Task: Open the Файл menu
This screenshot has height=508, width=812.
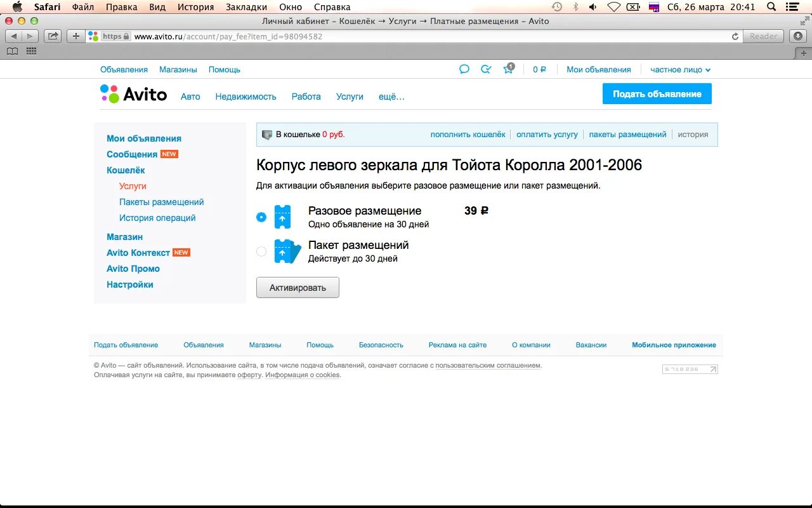Action: [83, 7]
